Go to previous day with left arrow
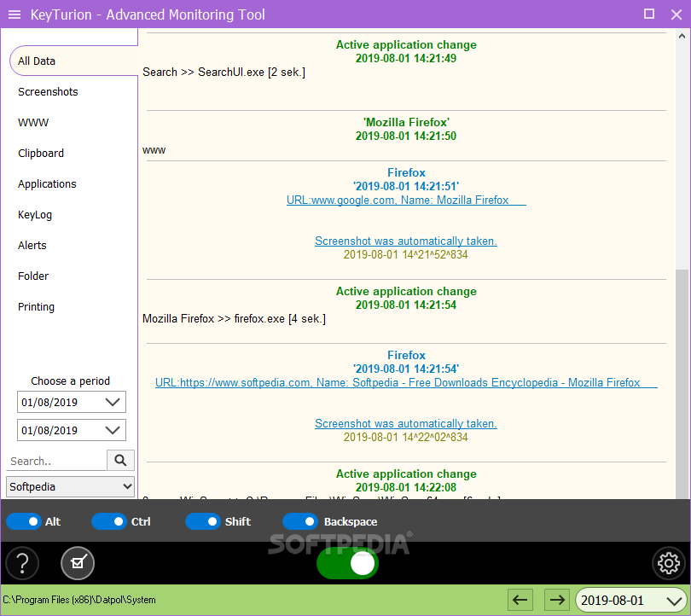Image resolution: width=691 pixels, height=616 pixels. tap(520, 600)
